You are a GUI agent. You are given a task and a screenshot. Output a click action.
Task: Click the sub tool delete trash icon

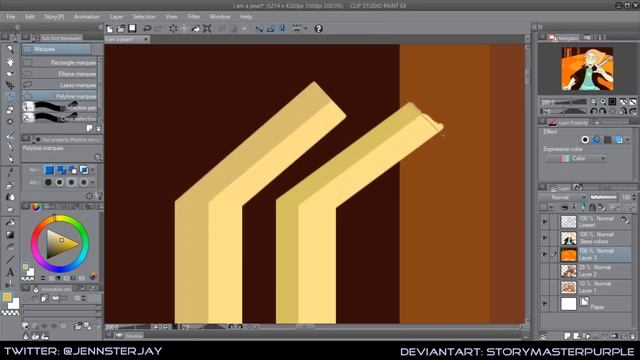[x=98, y=128]
